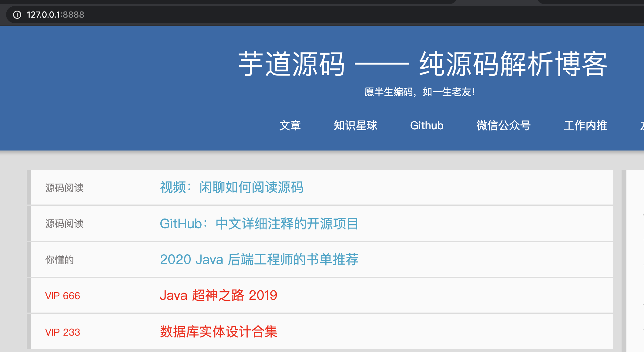Open the 微信公众号 navigation item
Viewport: 644px width, 352px height.
tap(503, 125)
